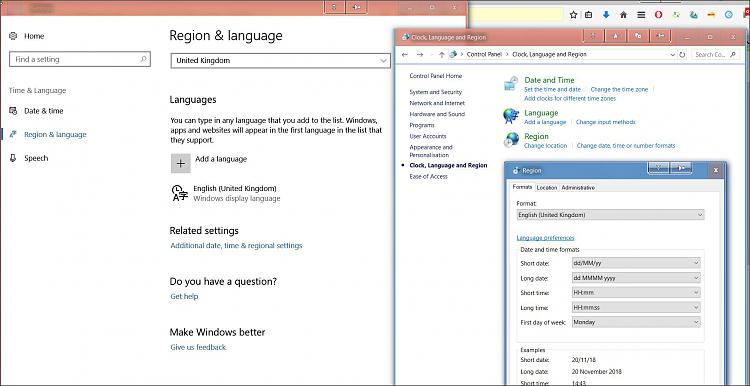Image resolution: width=750 pixels, height=386 pixels.
Task: Open Ease of Access category
Action: click(429, 176)
